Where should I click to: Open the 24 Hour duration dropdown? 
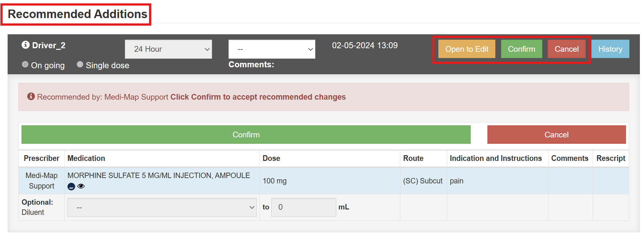pyautogui.click(x=168, y=49)
